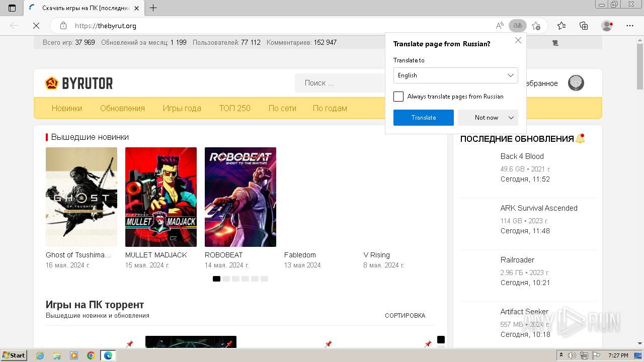The height and width of the screenshot is (362, 644).
Task: View site information lock icon
Action: point(63,26)
